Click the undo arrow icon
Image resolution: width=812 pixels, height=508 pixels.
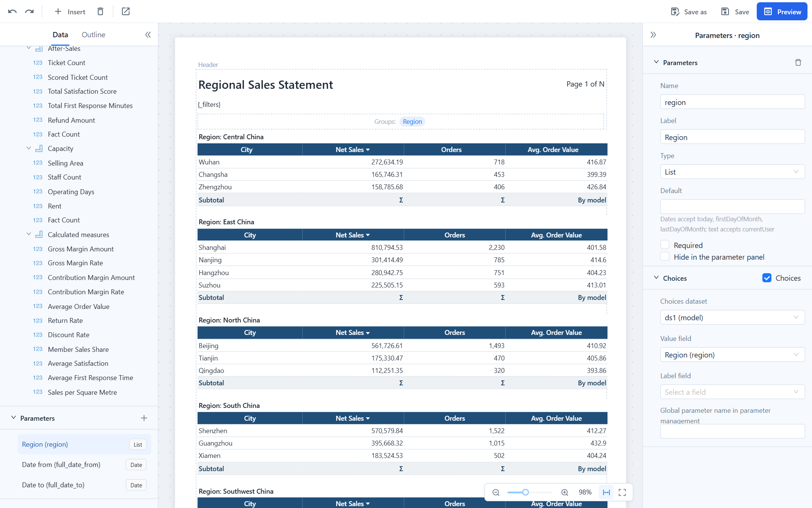pos(12,12)
